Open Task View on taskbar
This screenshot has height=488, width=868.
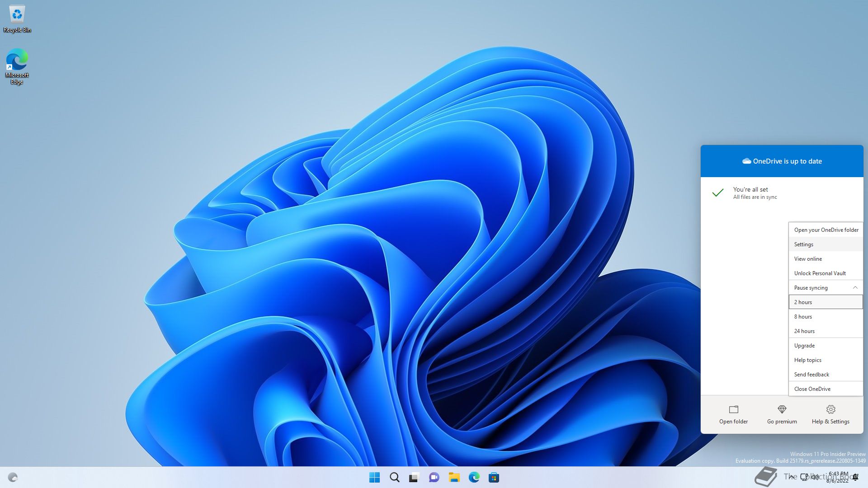click(x=414, y=477)
